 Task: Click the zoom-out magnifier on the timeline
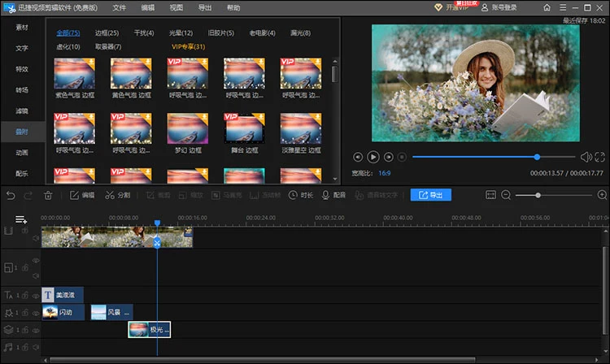[x=506, y=195]
